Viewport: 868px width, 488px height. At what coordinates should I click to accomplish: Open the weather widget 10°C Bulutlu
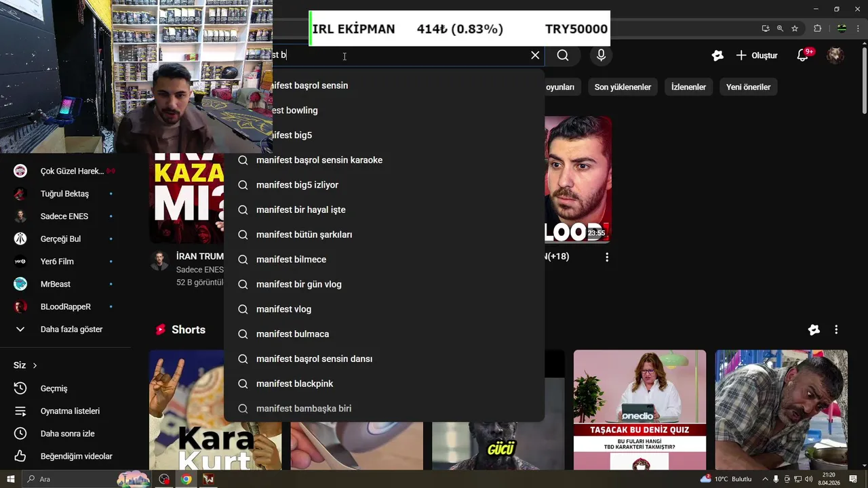tap(726, 479)
